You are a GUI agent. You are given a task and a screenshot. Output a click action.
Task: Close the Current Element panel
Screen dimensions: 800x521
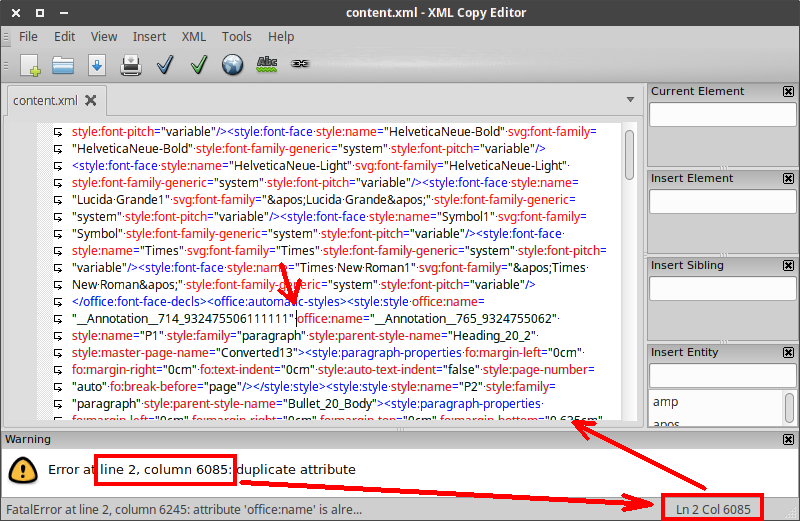(x=788, y=91)
